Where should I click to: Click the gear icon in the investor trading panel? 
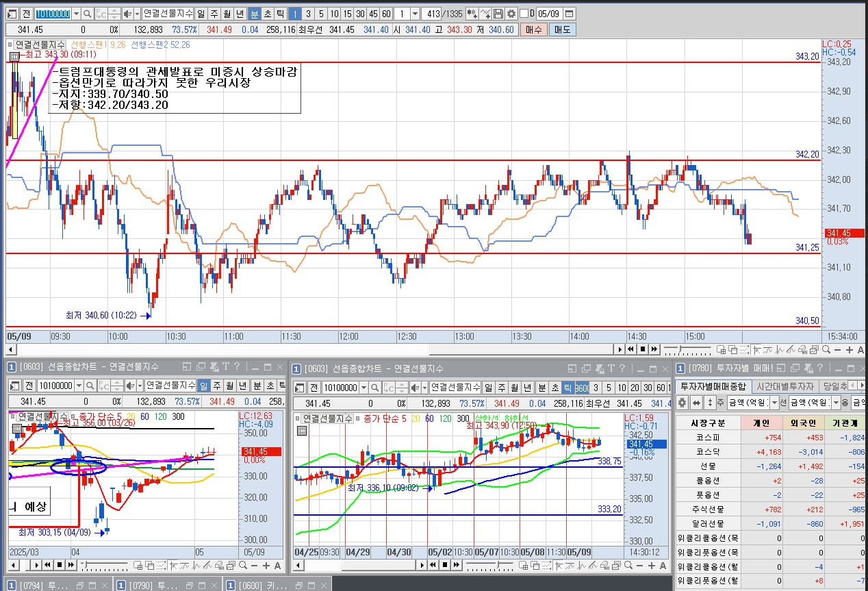click(682, 403)
